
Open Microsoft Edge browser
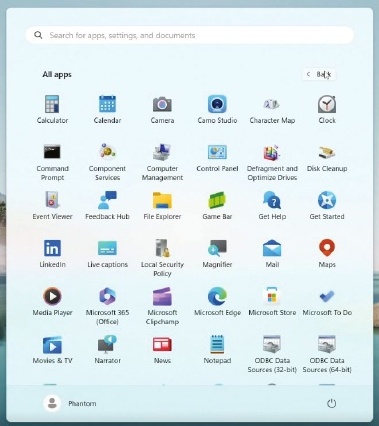point(217,301)
